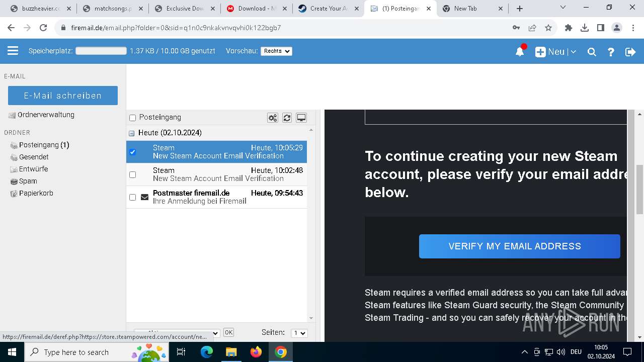Image resolution: width=644 pixels, height=362 pixels.
Task: Launch Microsoft Edge from taskbar
Action: pos(207,352)
